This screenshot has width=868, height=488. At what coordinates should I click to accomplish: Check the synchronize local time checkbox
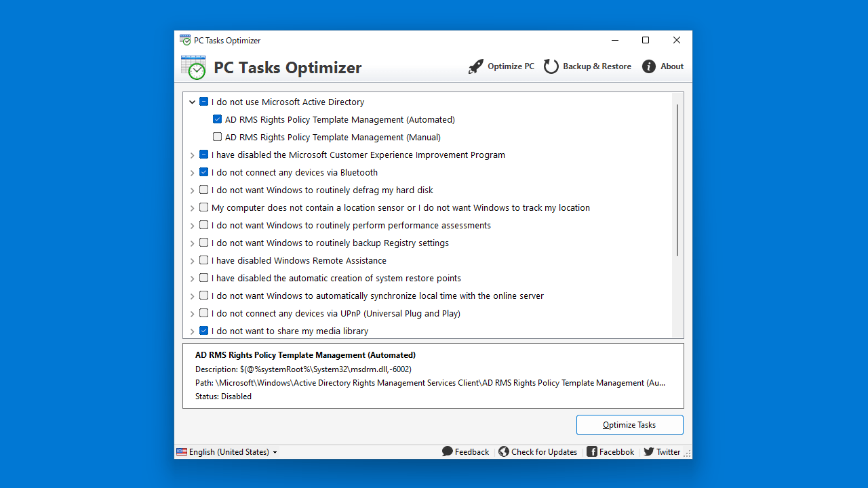click(203, 296)
